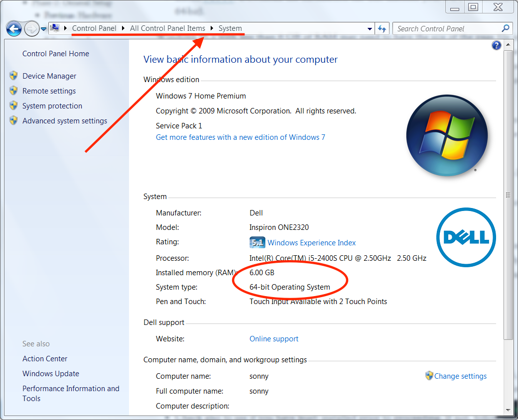
Task: Click the Copyright 2009 Microsoft Corporation text
Action: coord(256,111)
